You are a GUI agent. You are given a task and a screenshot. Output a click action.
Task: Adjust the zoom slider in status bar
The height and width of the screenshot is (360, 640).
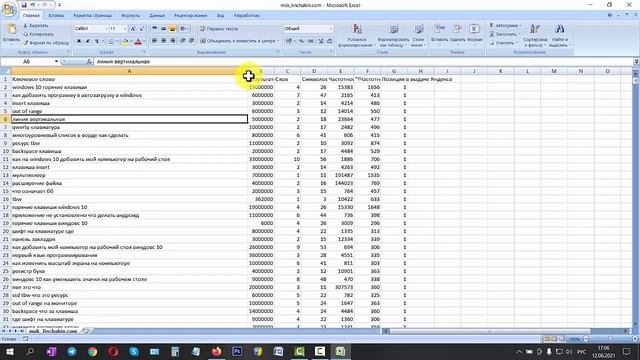pyautogui.click(x=611, y=339)
